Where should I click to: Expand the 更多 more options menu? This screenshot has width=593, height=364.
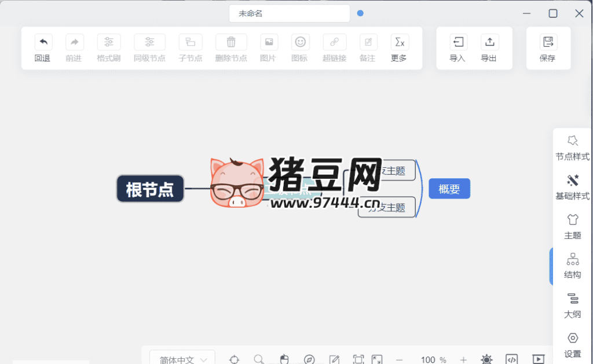[399, 48]
